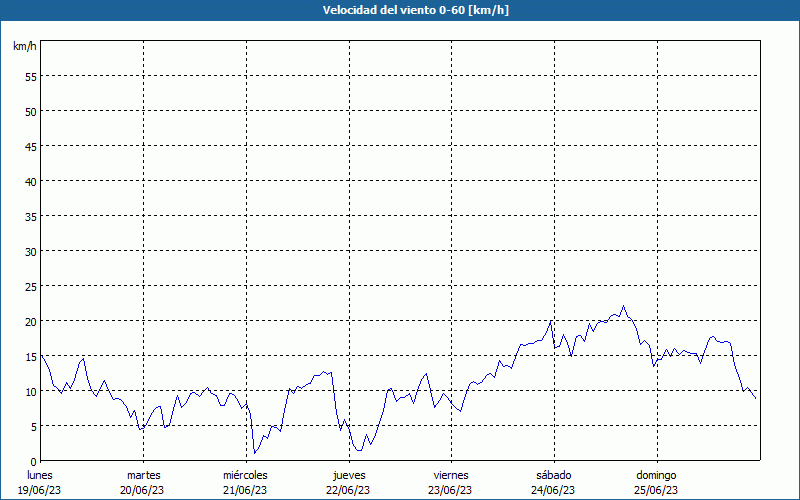
Task: Click the lowest wind speed dip after miércoles start
Action: pos(255,453)
